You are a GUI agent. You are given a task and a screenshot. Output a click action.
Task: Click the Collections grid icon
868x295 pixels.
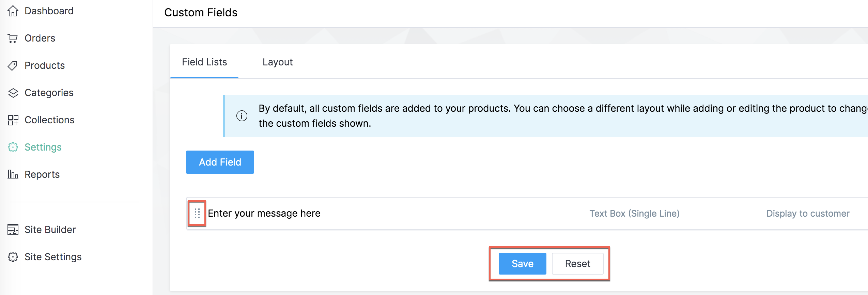pyautogui.click(x=13, y=120)
